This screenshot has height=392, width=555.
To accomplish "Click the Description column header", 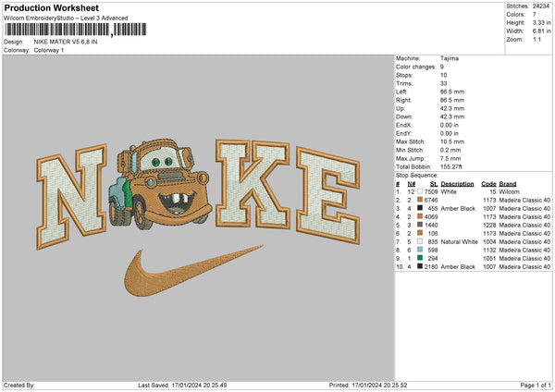I will (x=457, y=183).
